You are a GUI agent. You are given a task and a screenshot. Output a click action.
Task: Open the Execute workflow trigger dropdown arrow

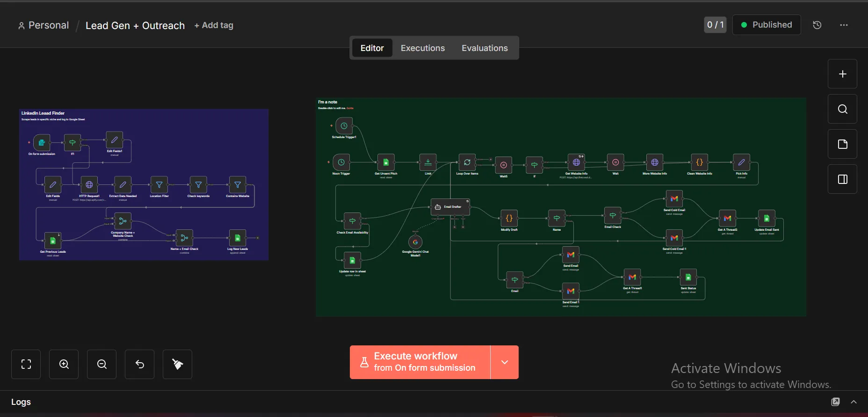click(505, 362)
